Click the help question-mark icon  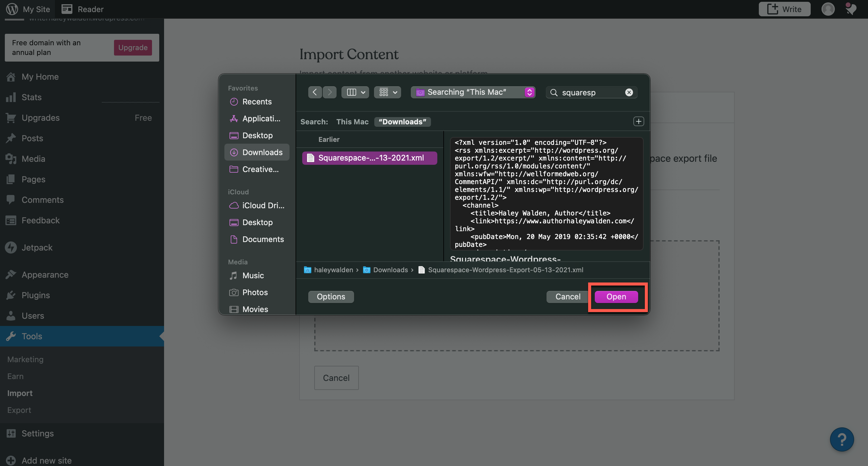coord(842,439)
